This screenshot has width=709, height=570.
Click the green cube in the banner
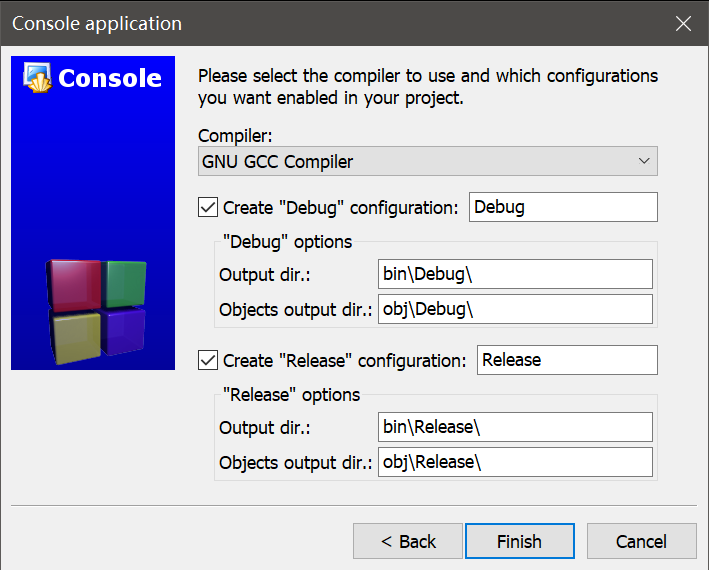pyautogui.click(x=125, y=282)
